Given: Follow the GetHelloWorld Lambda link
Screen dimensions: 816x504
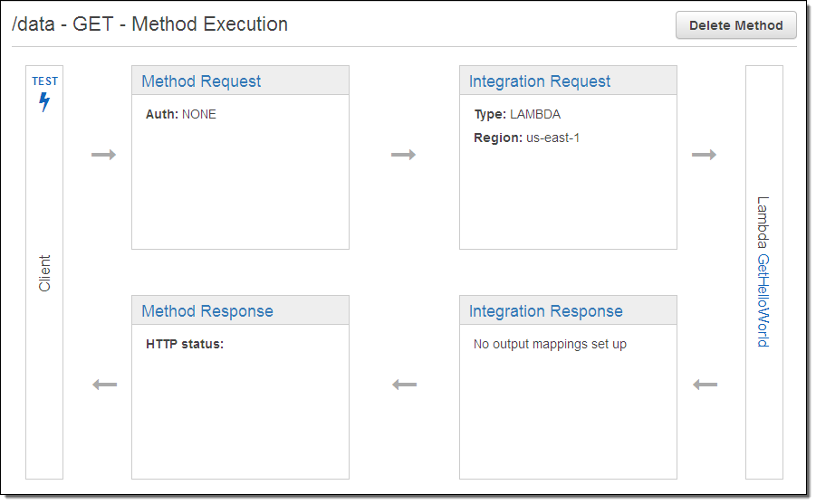Looking at the screenshot, I should 763,300.
